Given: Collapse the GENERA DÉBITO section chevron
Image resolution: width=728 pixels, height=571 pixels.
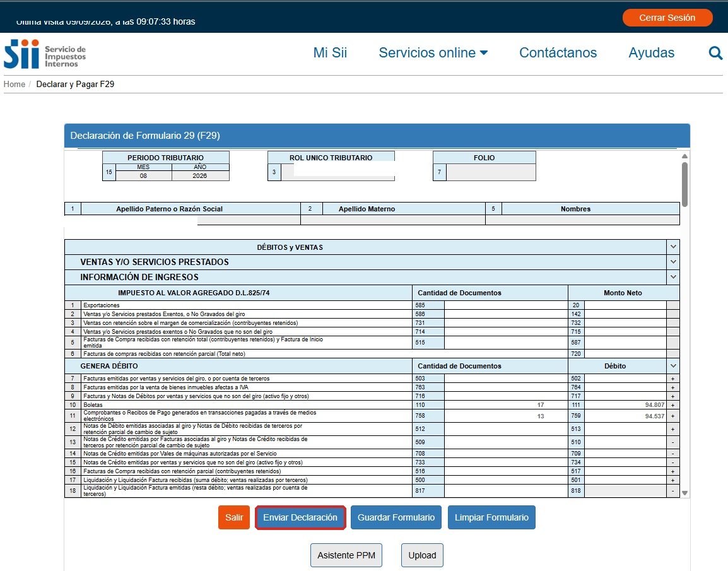Looking at the screenshot, I should (x=673, y=366).
